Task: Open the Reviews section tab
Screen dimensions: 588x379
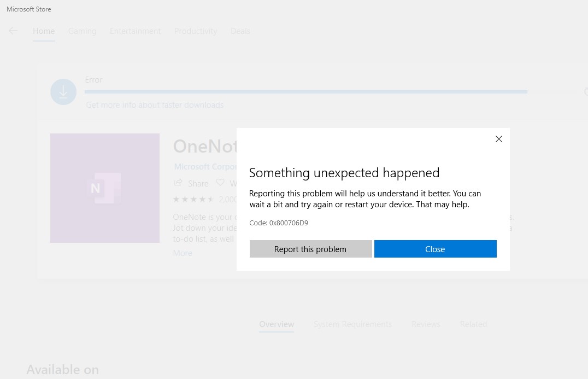Action: pyautogui.click(x=426, y=324)
